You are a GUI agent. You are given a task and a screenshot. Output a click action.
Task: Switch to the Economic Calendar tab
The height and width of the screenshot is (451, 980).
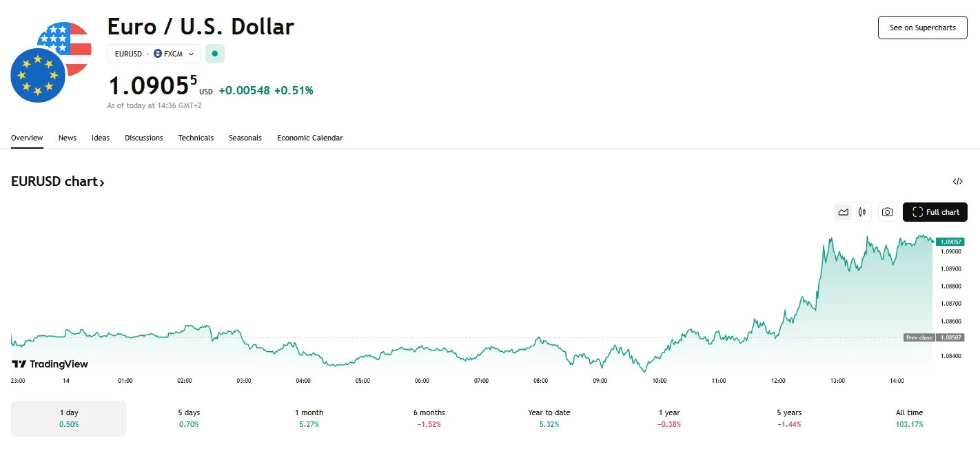click(x=309, y=138)
